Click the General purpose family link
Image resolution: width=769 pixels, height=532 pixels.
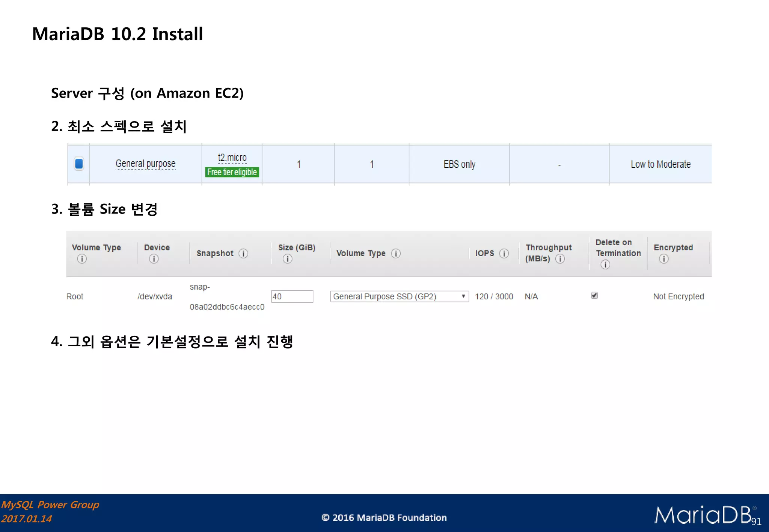[145, 164]
